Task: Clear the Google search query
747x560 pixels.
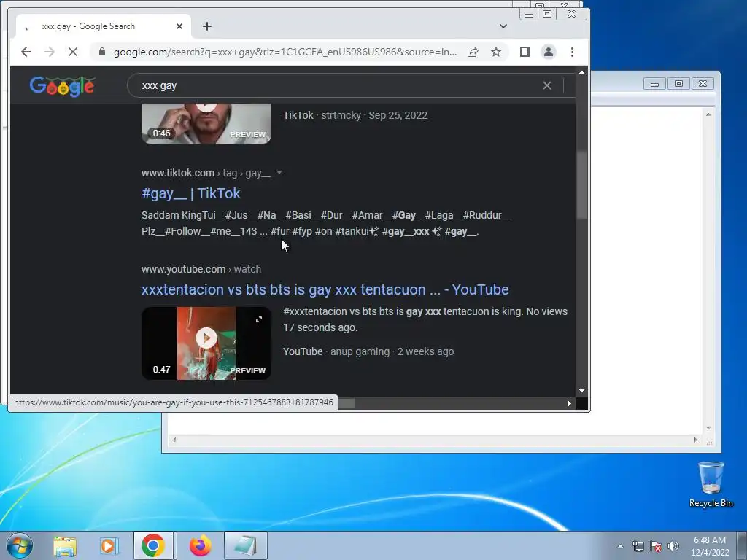Action: click(547, 85)
